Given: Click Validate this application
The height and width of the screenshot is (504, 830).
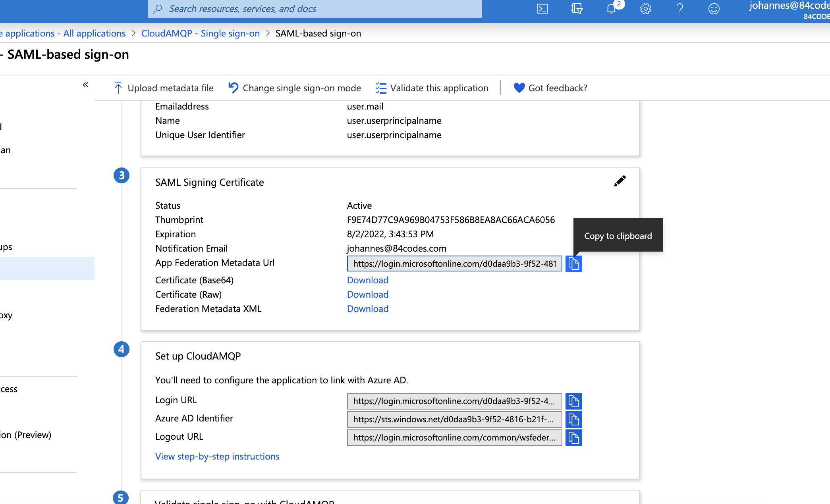Looking at the screenshot, I should tap(432, 88).
